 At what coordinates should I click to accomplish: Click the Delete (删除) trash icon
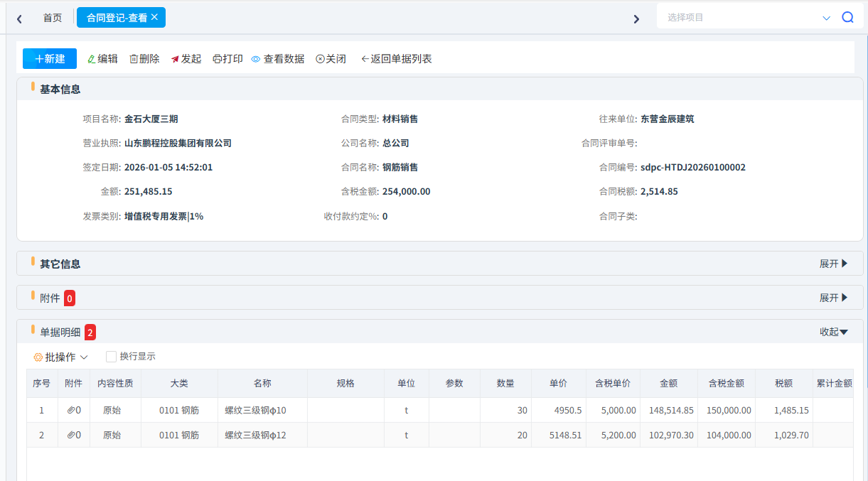pyautogui.click(x=134, y=59)
